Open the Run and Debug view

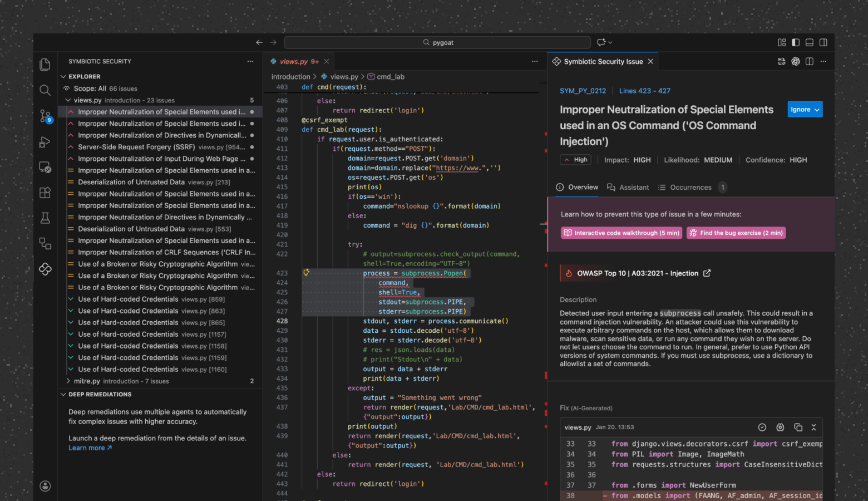point(45,142)
